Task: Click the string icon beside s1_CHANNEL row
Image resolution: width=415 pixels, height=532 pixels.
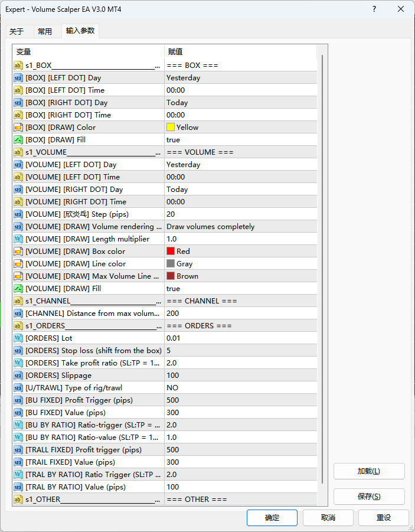Action: pos(18,301)
